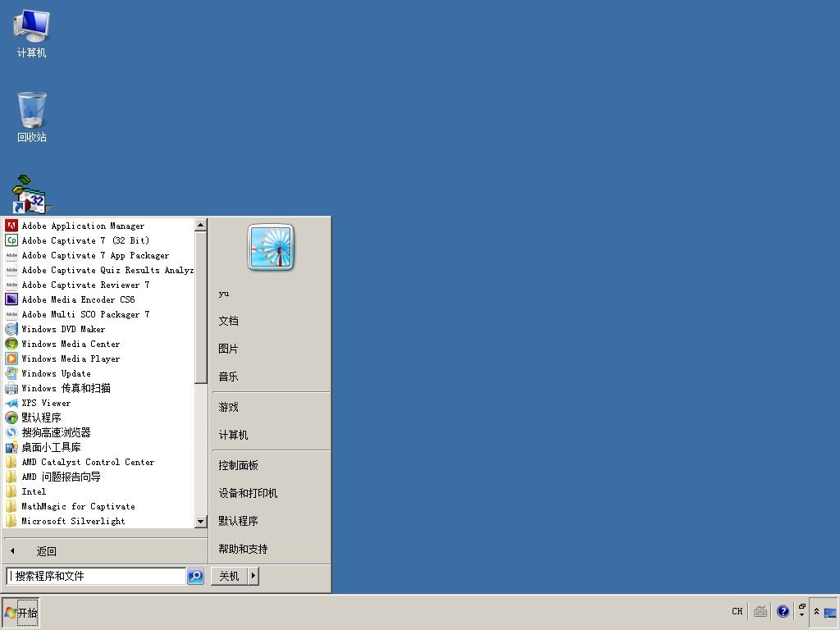Launch Windows DVD Maker icon

point(11,329)
